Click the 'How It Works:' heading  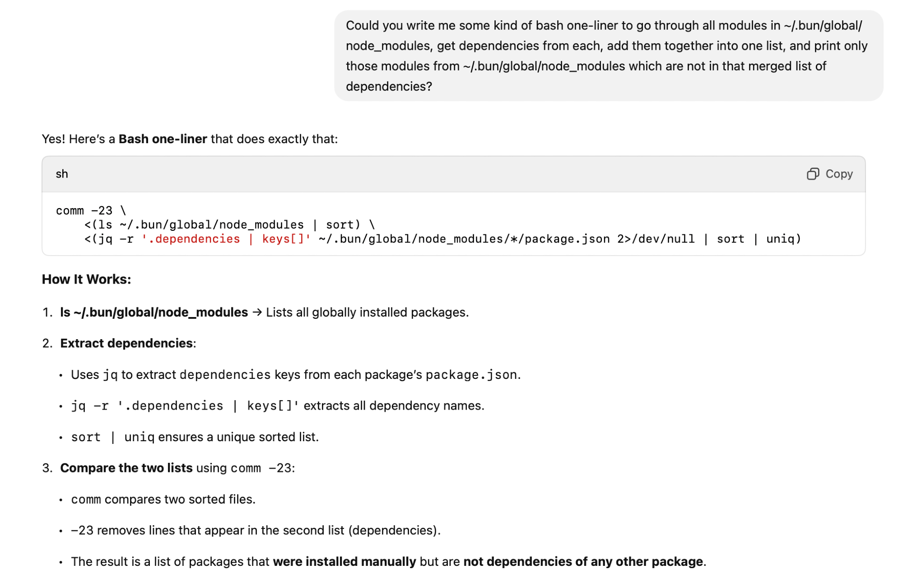[86, 279]
